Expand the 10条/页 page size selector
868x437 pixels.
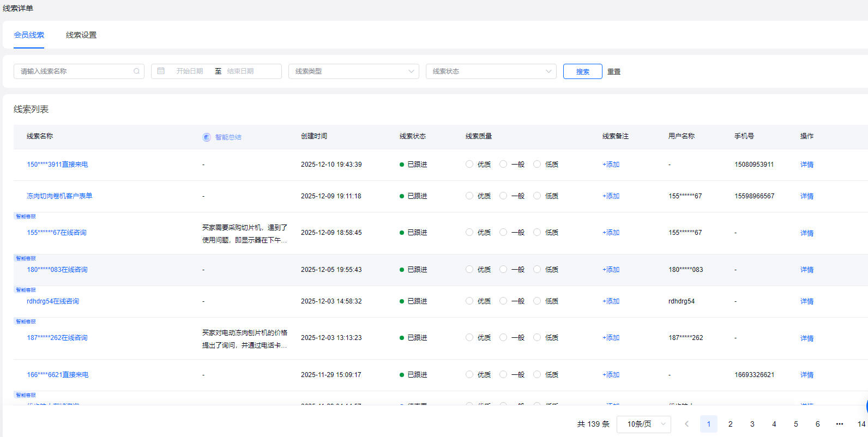click(x=643, y=424)
